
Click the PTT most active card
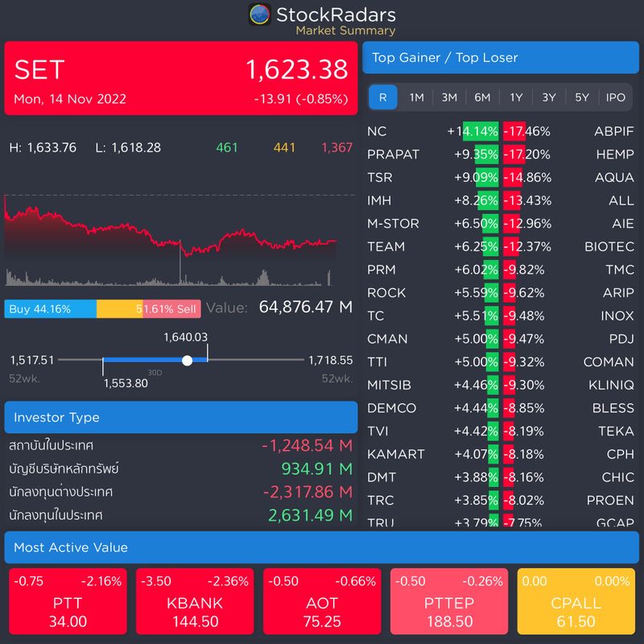[66, 601]
